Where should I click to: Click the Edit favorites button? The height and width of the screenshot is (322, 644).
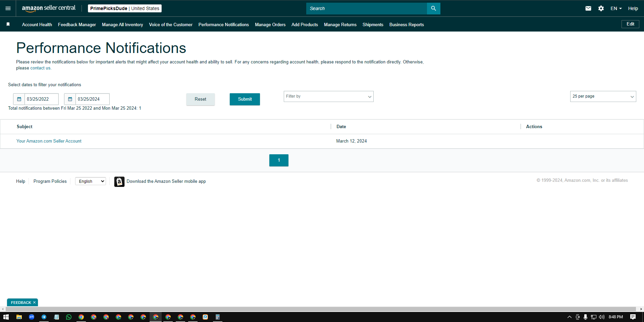[x=630, y=24]
